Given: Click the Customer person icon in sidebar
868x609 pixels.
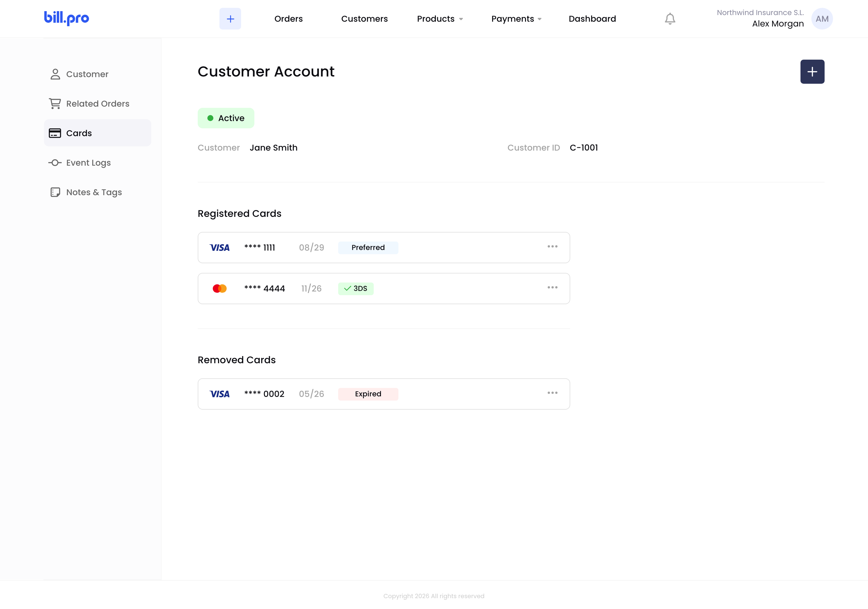Looking at the screenshot, I should click(55, 74).
